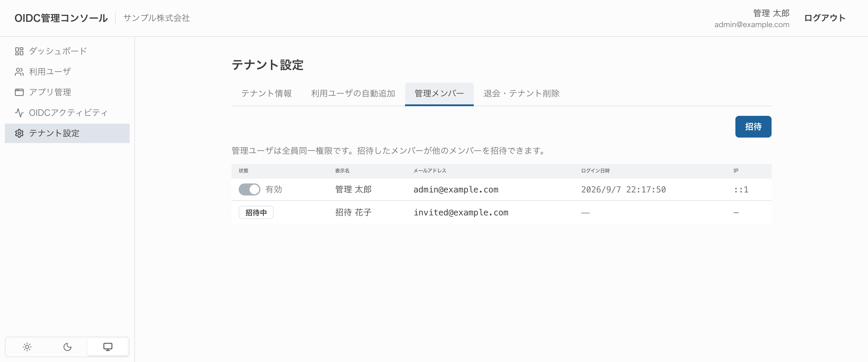Screen dimensions: 868x362
Task: Click admin@example.com in the table row
Action: click(456, 190)
